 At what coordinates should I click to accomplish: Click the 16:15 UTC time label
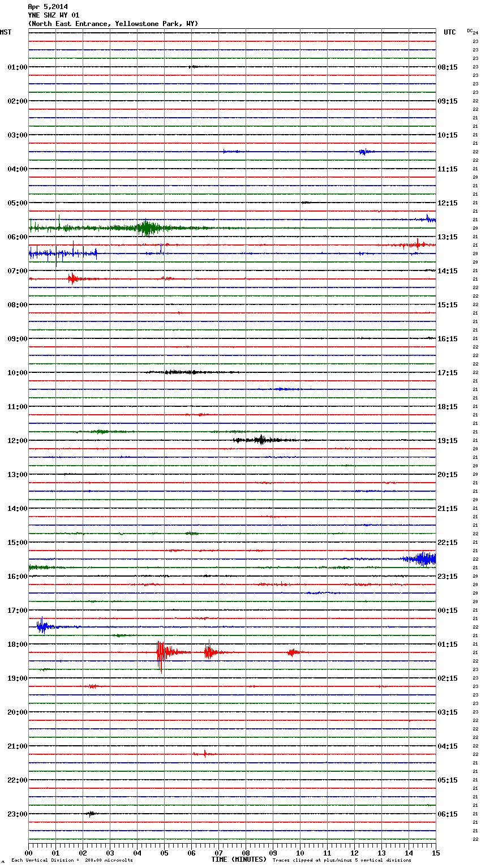(x=448, y=339)
